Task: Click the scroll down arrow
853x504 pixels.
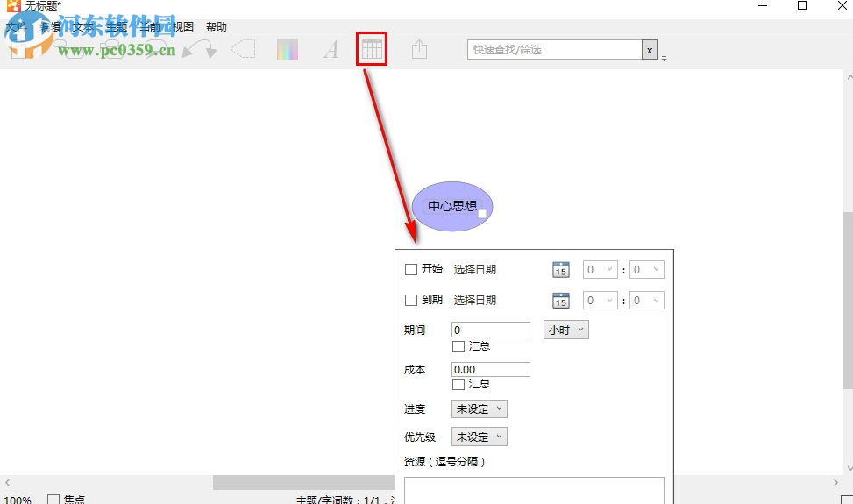Action: point(849,467)
